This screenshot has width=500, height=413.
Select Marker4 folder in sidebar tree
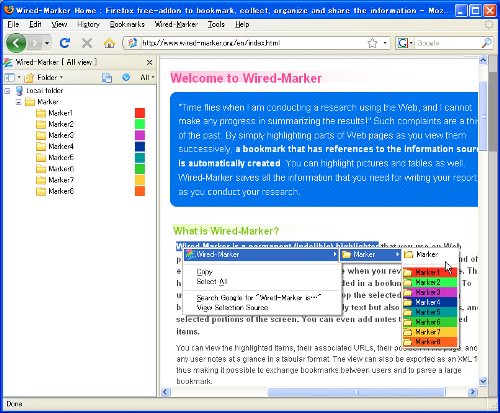coord(61,146)
